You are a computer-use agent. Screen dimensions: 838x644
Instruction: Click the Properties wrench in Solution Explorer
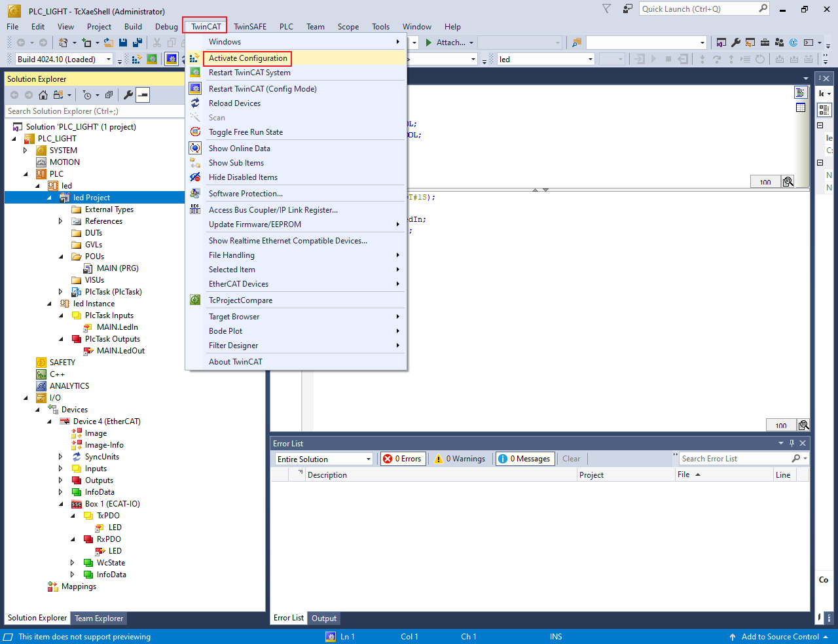click(128, 95)
